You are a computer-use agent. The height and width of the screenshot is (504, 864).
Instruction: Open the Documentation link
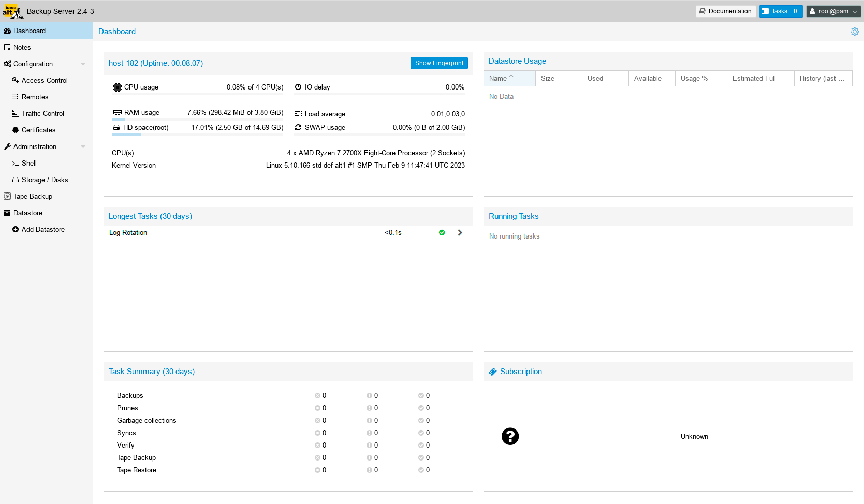725,11
